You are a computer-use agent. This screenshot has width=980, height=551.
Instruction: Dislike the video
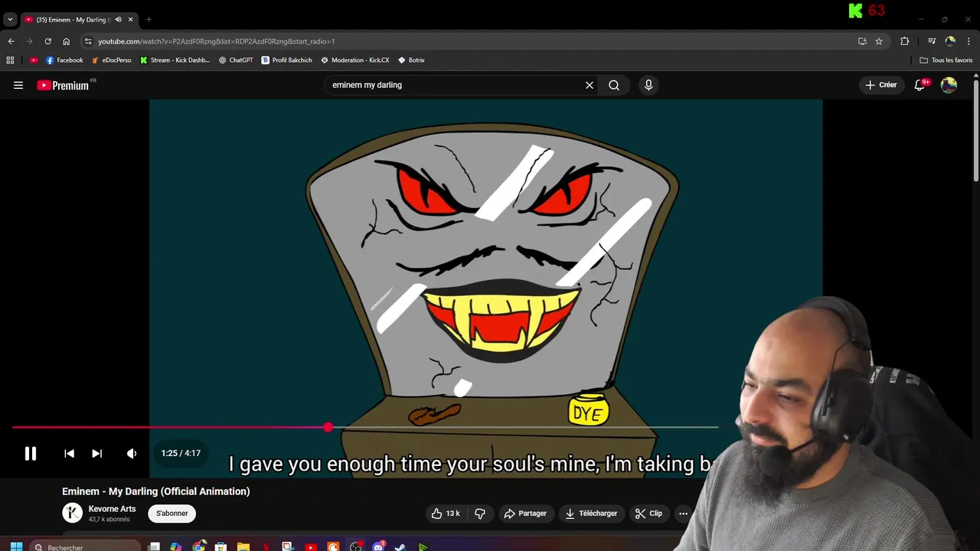[x=480, y=514]
